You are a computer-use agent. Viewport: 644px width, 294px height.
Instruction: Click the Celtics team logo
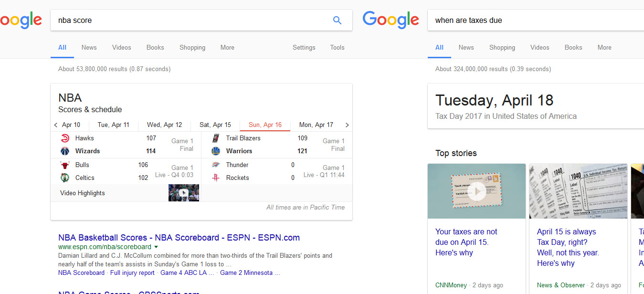65,178
